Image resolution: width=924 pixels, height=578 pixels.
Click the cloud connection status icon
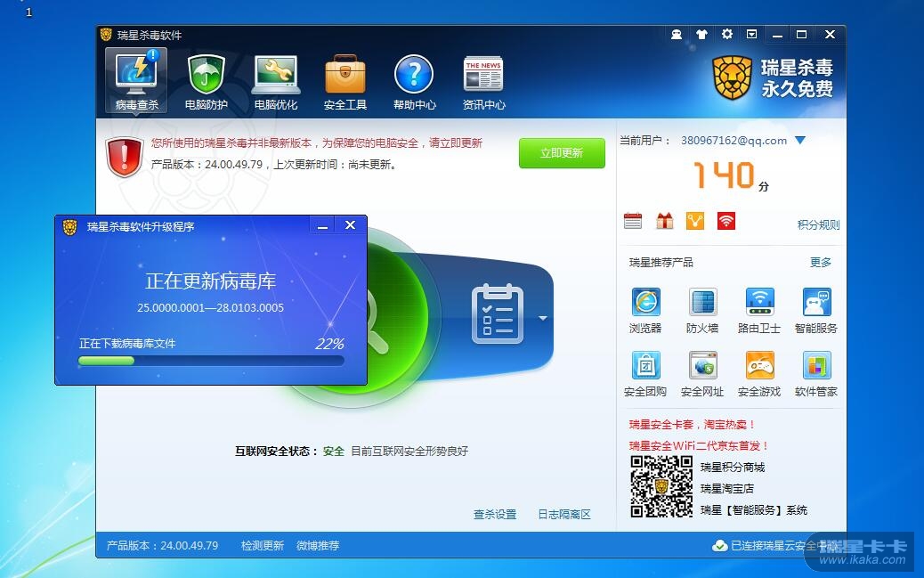coord(719,546)
